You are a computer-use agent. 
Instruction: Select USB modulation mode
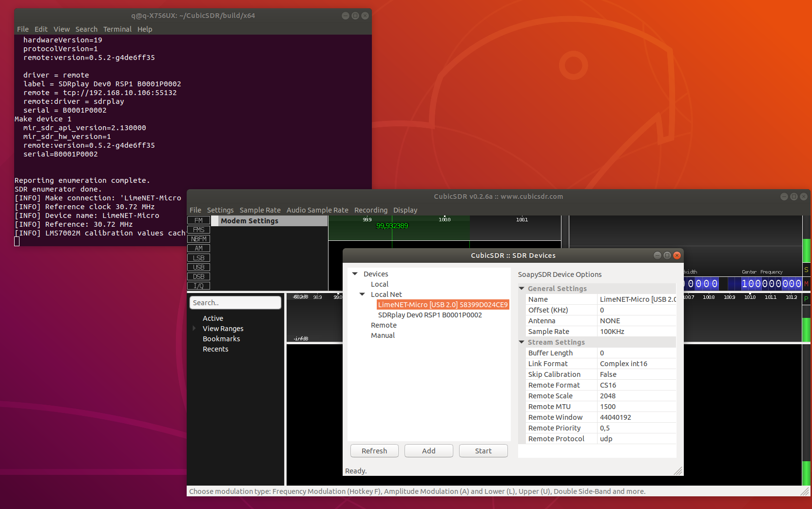pyautogui.click(x=198, y=267)
